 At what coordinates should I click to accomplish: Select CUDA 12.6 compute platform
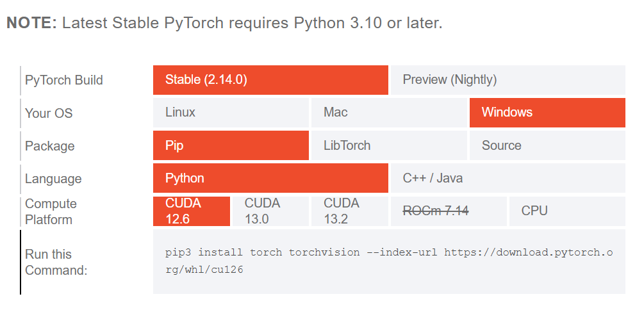pos(192,211)
